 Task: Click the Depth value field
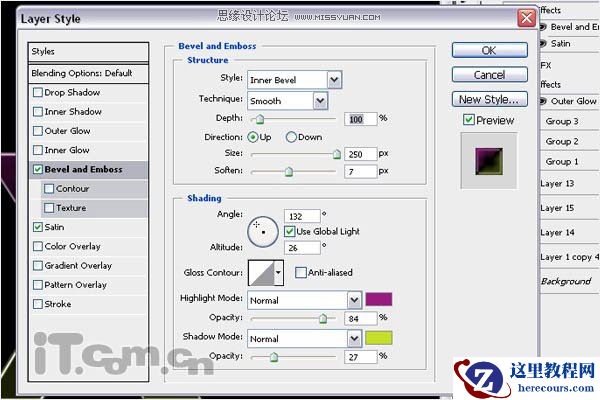(361, 119)
